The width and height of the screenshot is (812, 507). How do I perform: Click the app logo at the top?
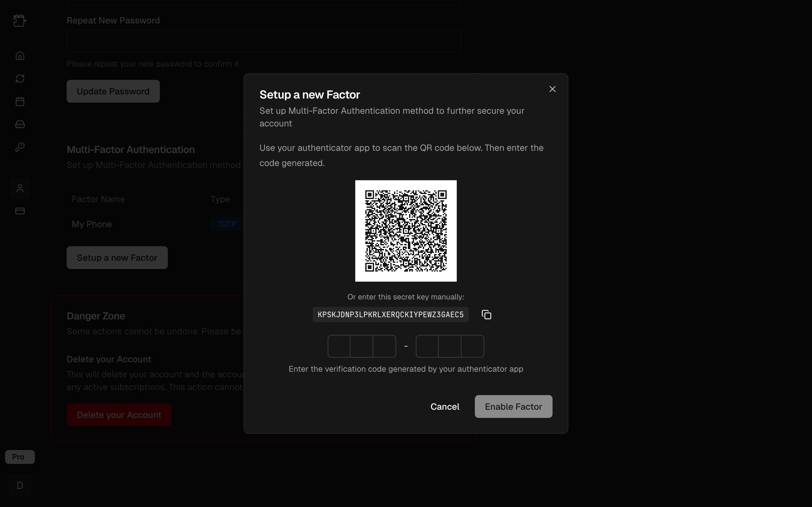coord(19,21)
